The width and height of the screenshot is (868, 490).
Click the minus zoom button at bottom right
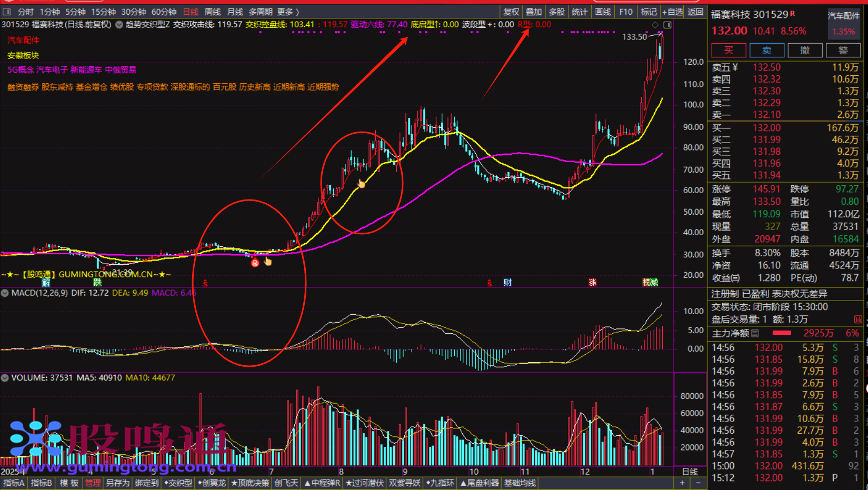698,483
